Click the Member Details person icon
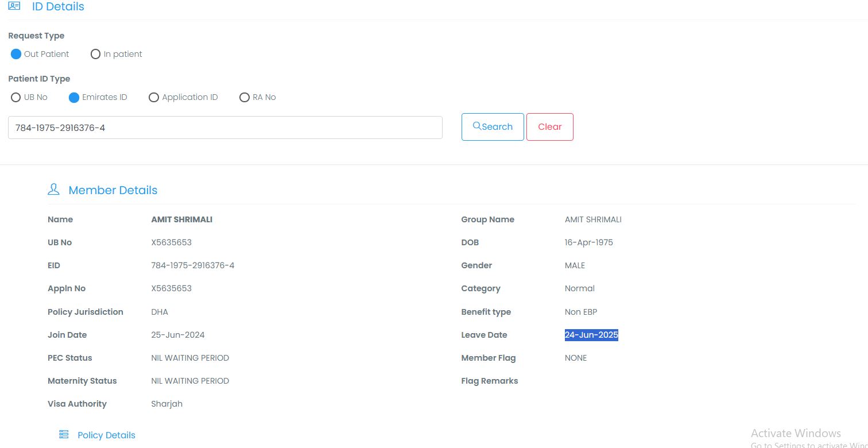Image resolution: width=868 pixels, height=448 pixels. pyautogui.click(x=53, y=190)
